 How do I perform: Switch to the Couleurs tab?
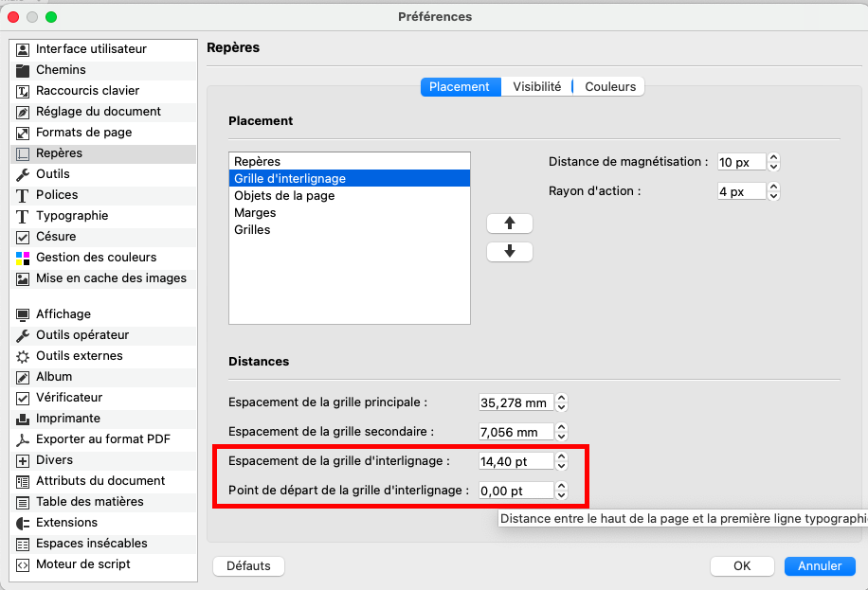[610, 86]
